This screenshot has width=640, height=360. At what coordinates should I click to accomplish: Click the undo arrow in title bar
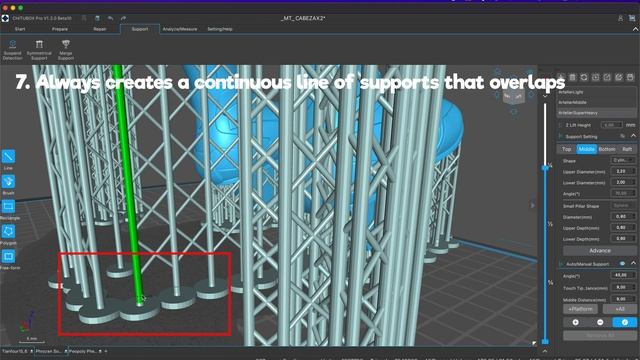(110, 18)
